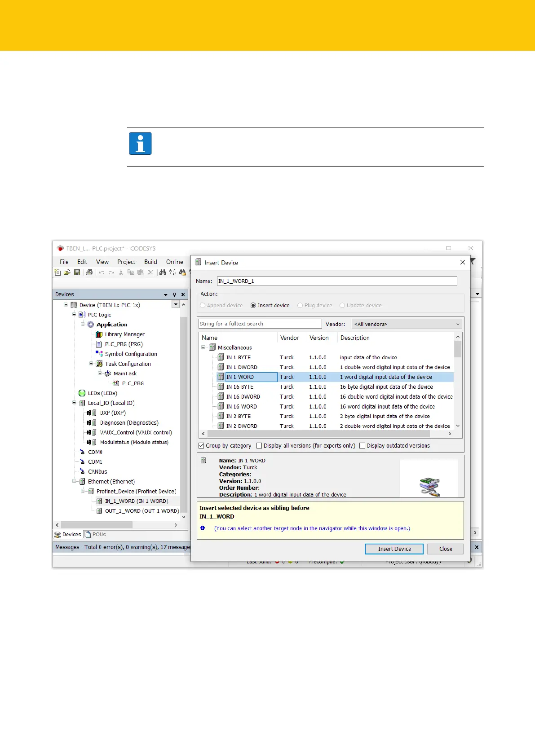Click the Undo arrow icon
Image resolution: width=535 pixels, height=756 pixels.
pyautogui.click(x=102, y=272)
